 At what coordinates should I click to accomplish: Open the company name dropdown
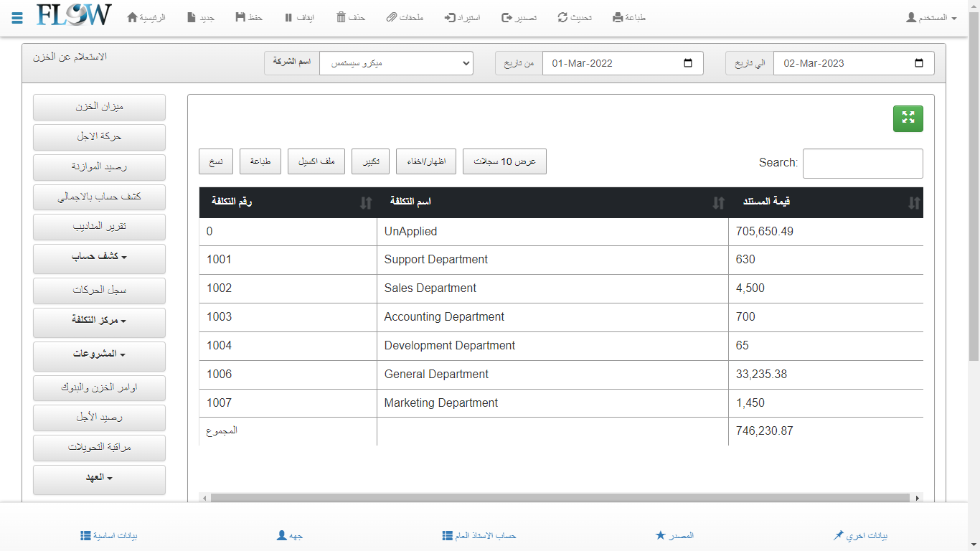396,63
